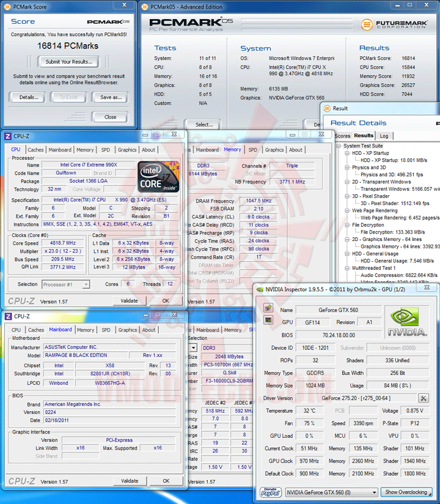
Task: Minimize the CPU-Z processor window
Action: [x=145, y=135]
